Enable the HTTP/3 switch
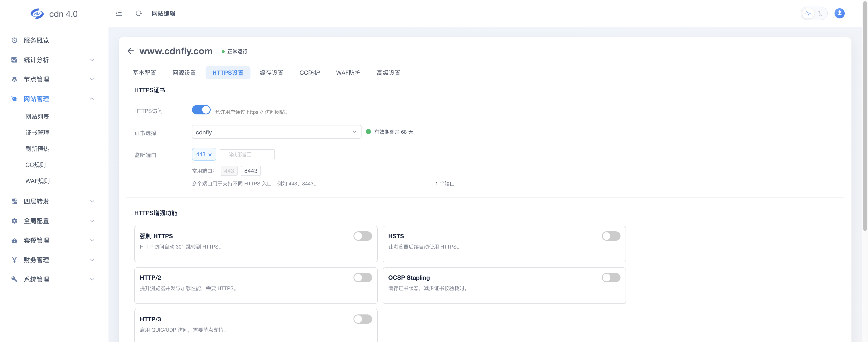 (363, 319)
